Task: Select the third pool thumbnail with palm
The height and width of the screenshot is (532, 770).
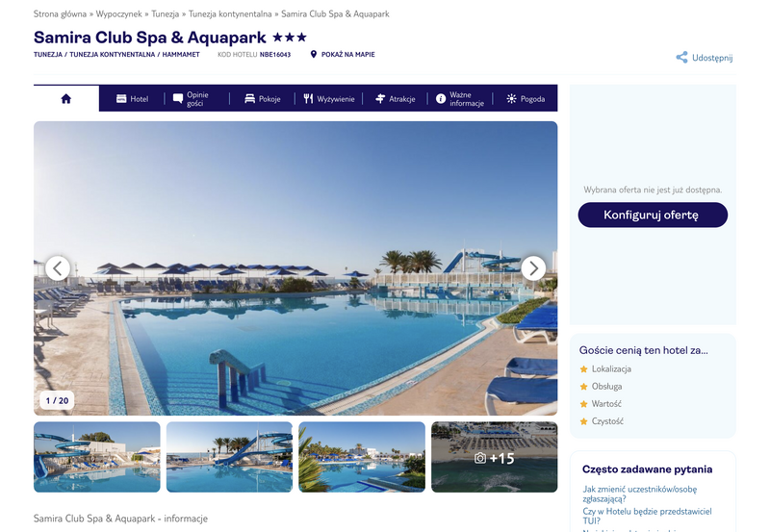Action: tap(362, 457)
